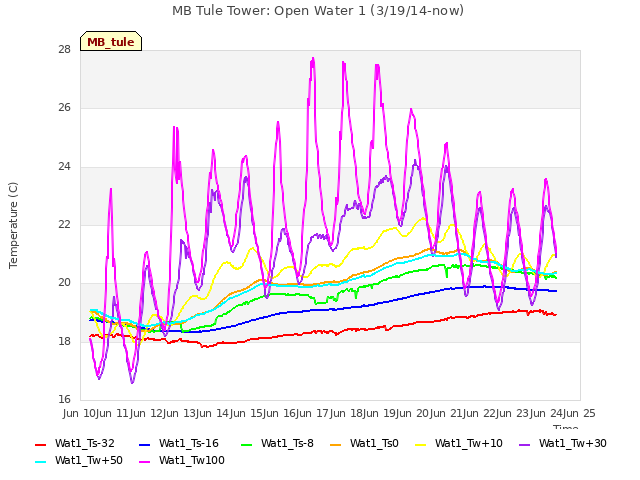Click the cyan Wat1_Tw+50 legend swatch
The image size is (640, 480).
click(41, 462)
